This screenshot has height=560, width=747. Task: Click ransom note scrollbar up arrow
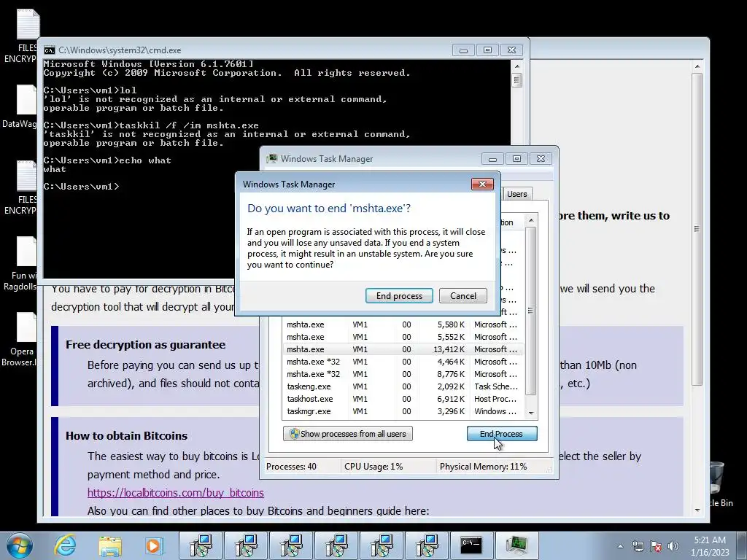point(697,66)
